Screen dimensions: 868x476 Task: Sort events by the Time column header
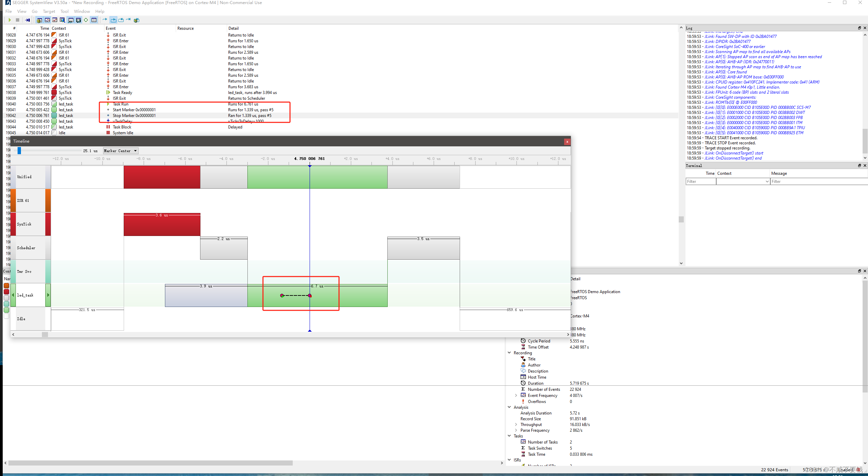(45, 28)
